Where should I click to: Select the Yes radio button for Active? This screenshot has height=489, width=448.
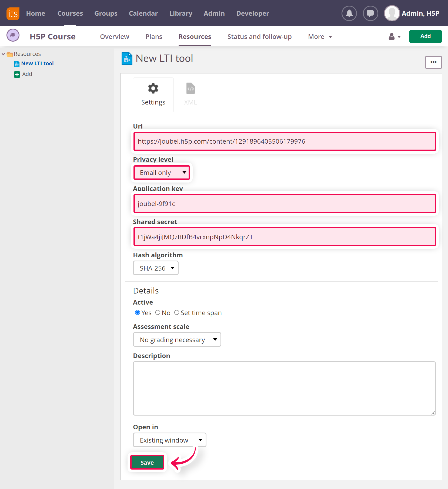click(138, 312)
